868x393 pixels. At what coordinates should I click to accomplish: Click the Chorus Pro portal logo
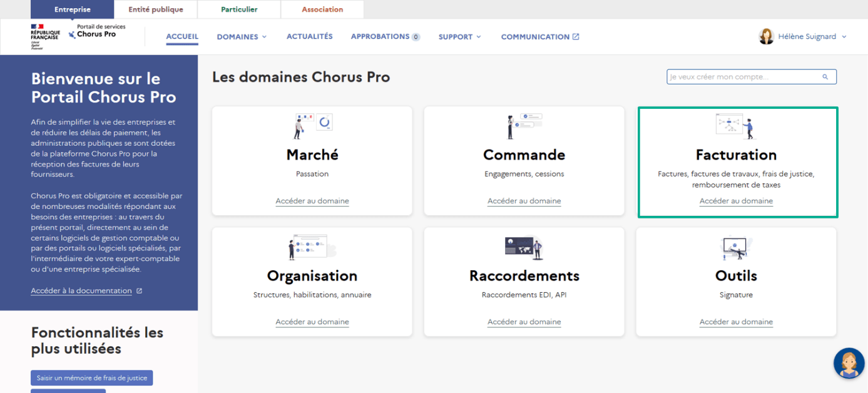[x=96, y=34]
